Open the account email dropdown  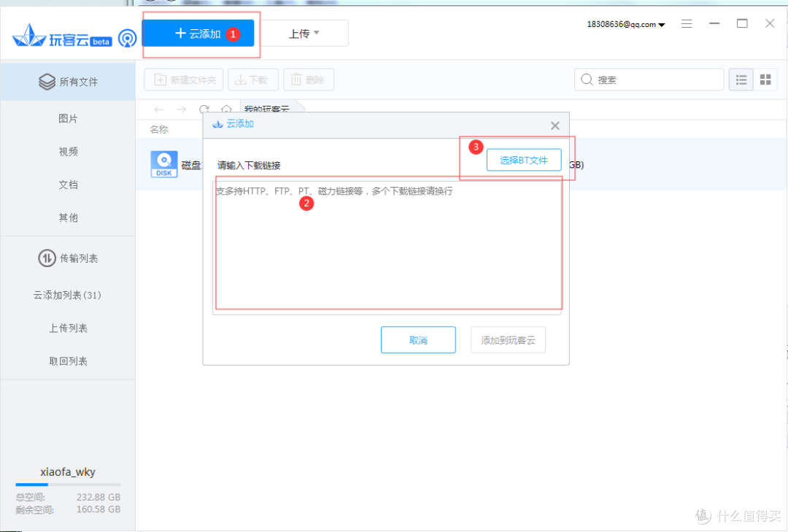point(626,24)
